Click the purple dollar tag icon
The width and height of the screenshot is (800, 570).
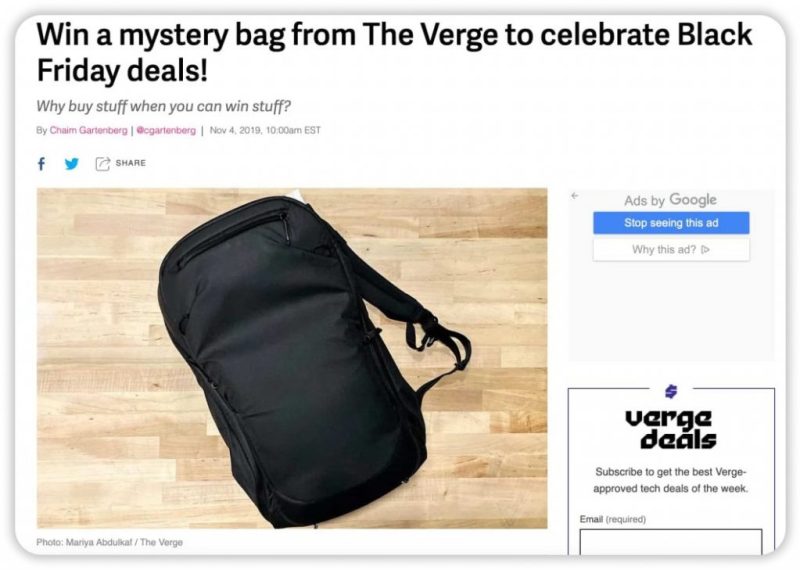coord(671,391)
